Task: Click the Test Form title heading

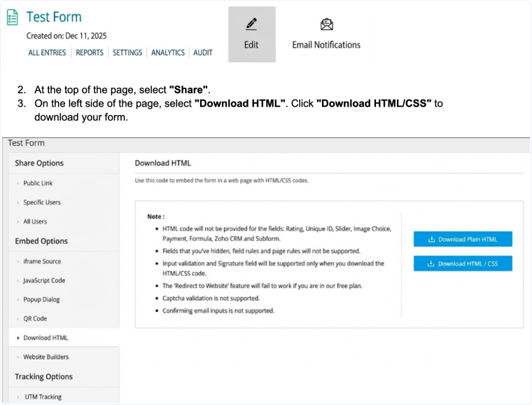Action: tap(54, 17)
